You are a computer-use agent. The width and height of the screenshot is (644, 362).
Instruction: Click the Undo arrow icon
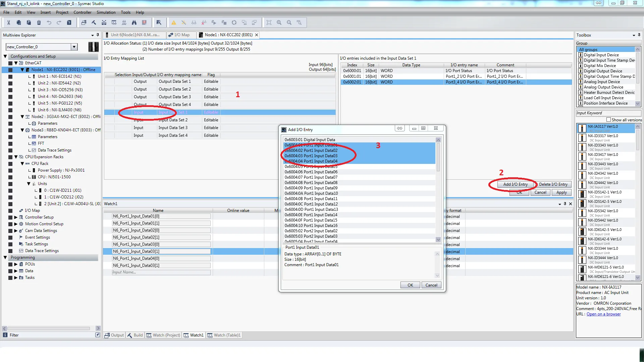point(49,22)
